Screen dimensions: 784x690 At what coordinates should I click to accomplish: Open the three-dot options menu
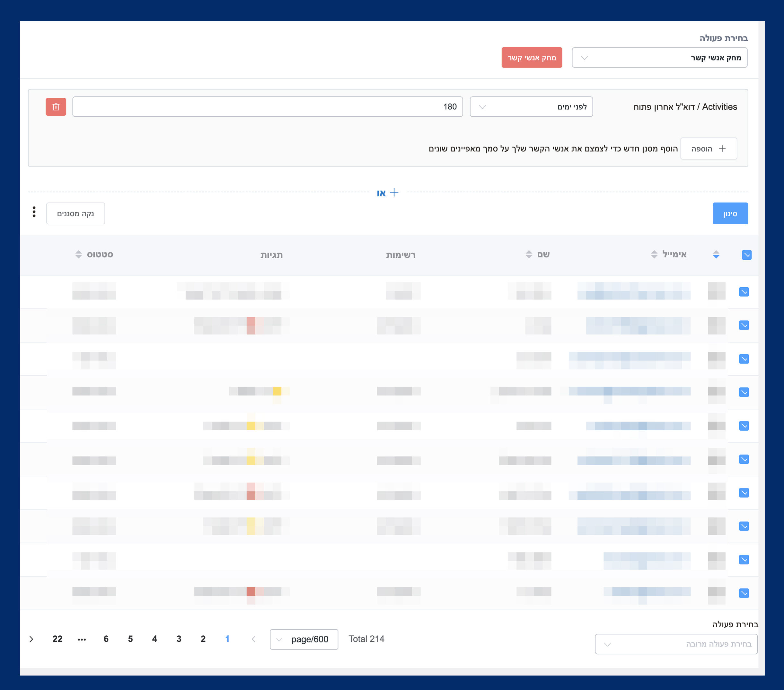click(34, 212)
